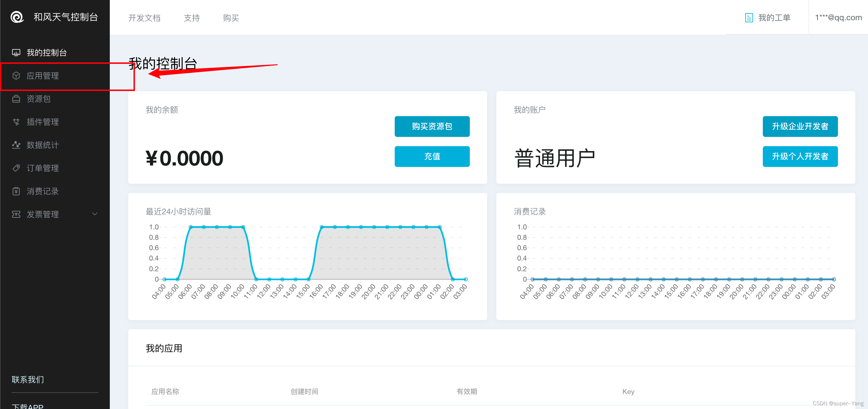Click the 升级个人开发者 button

[x=800, y=156]
